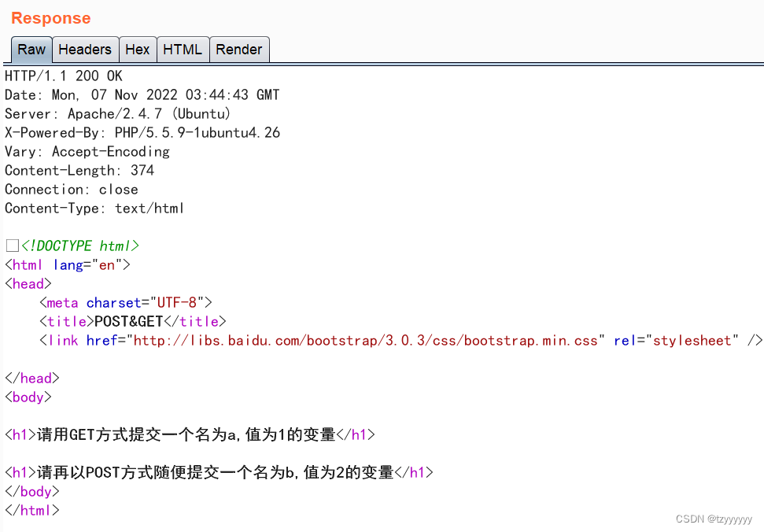Screen dimensions: 764x532
Task: Switch to the Hex tab
Action: pyautogui.click(x=138, y=49)
